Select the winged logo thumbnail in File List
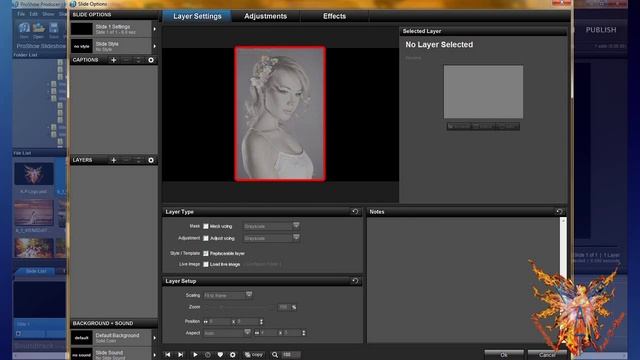This screenshot has width=640, height=360. (x=34, y=174)
